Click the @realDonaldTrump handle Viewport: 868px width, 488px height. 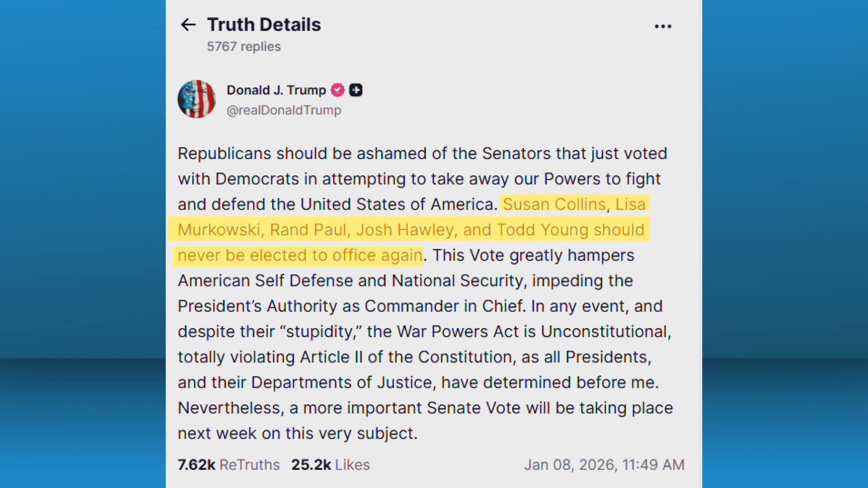coord(284,110)
